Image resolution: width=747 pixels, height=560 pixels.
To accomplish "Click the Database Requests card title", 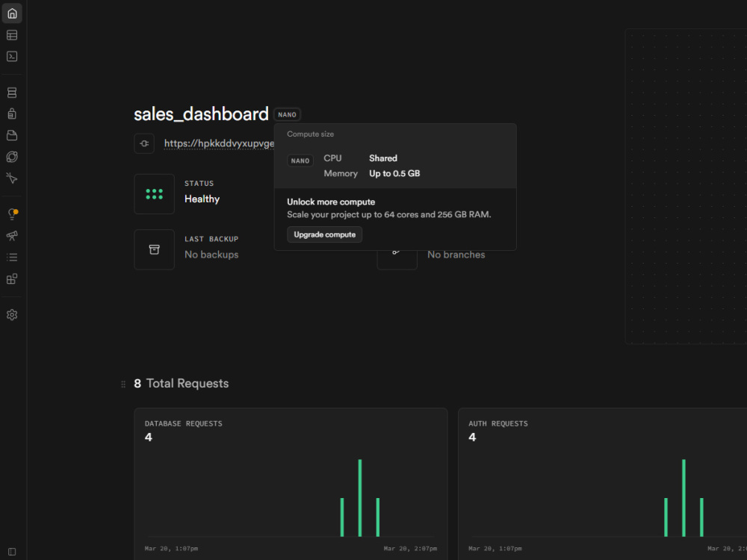I will 184,424.
